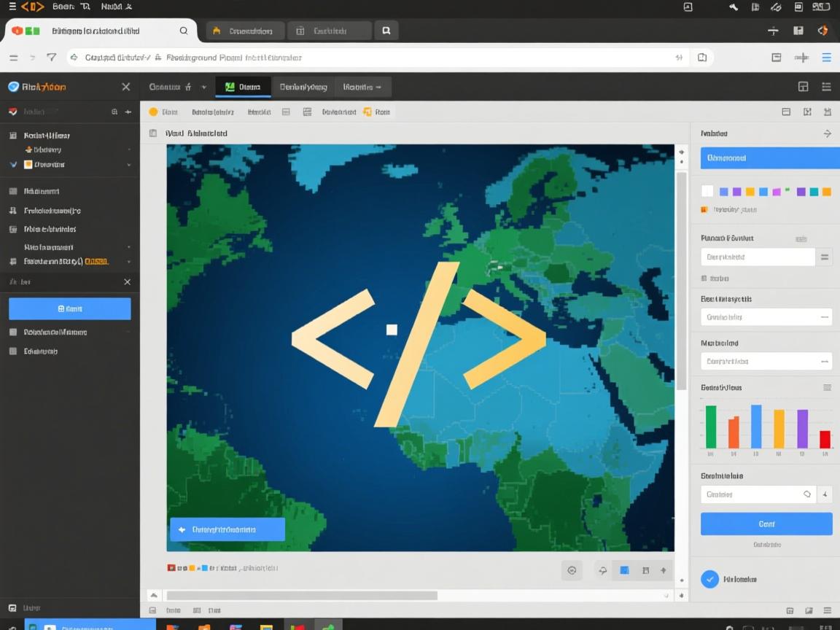This screenshot has height=630, width=840.
Task: Click the blue button overlaid on the map
Action: (x=227, y=529)
